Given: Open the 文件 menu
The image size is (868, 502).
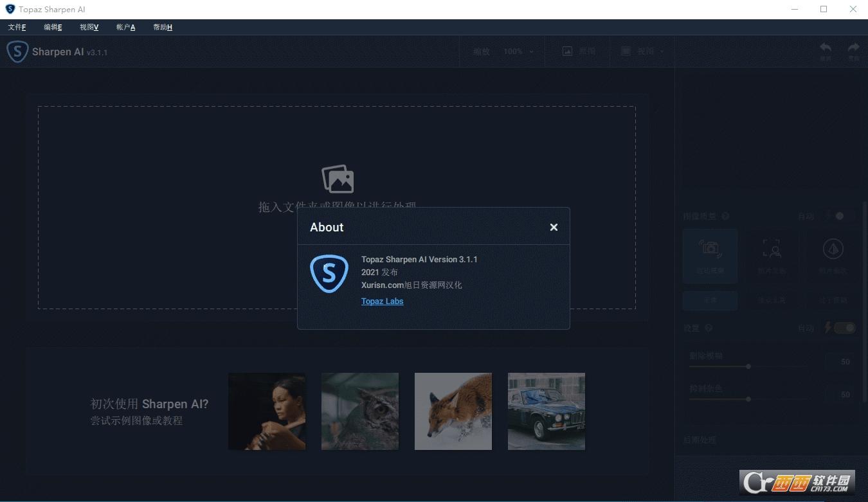Looking at the screenshot, I should [x=17, y=27].
